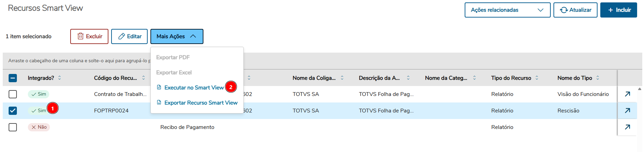The height and width of the screenshot is (152, 644).
Task: Toggle the select-all header checkbox
Action: click(13, 78)
